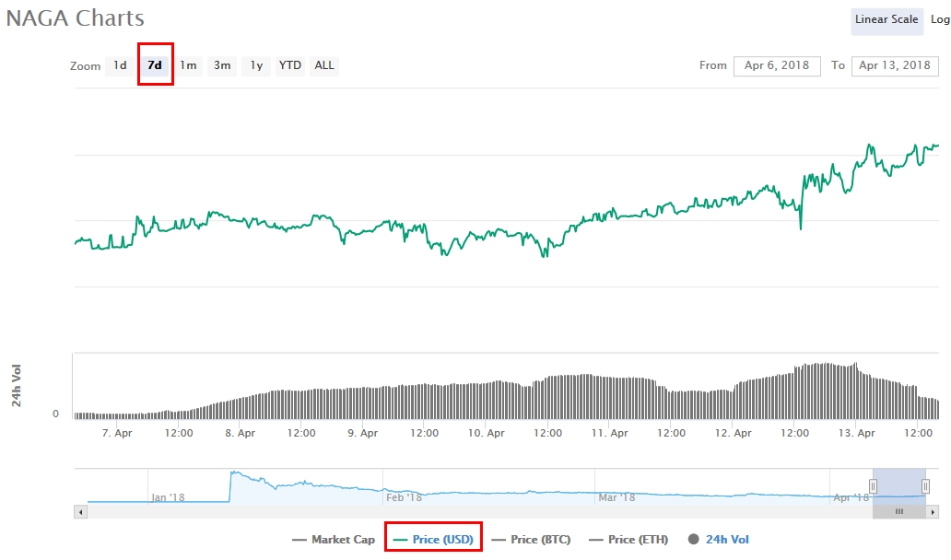Toggle Market Cap series in legend
This screenshot has height=560, width=951.
pos(334,540)
